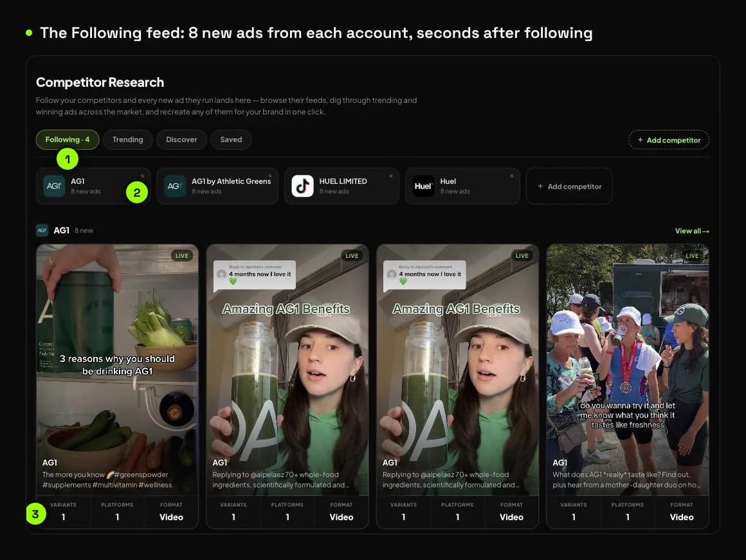Click the LIVE badge on the fridge ad
The height and width of the screenshot is (560, 746).
click(182, 255)
